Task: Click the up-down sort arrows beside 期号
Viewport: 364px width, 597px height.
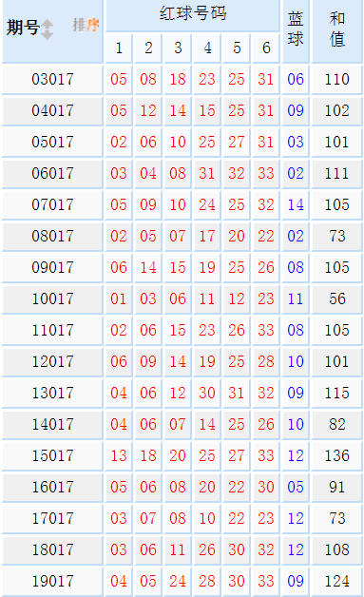Action: tap(47, 29)
